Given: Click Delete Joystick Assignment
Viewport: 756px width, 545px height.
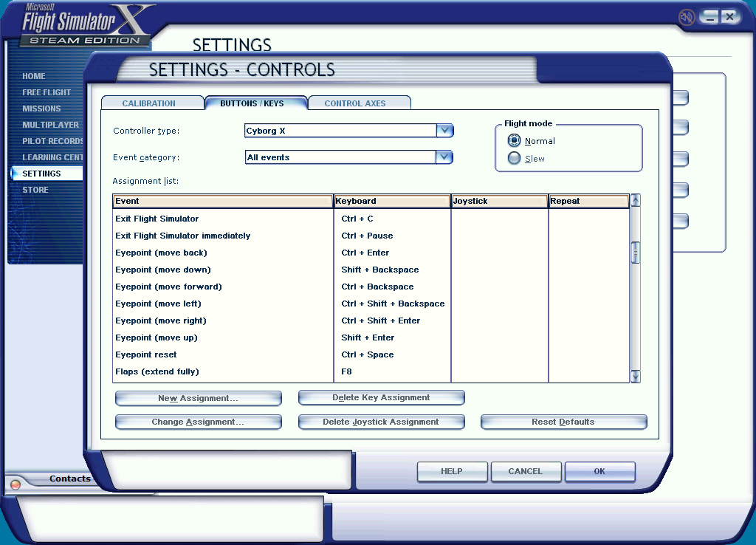Looking at the screenshot, I should click(382, 422).
